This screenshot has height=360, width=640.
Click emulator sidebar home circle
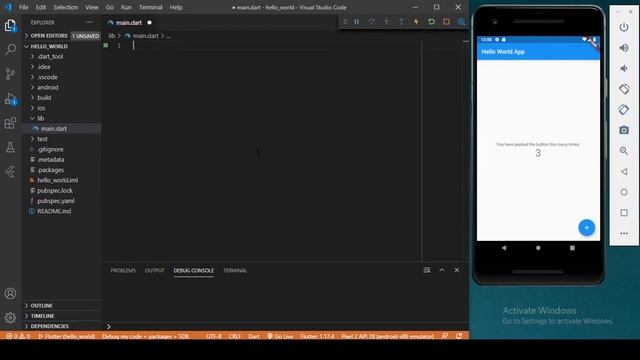pos(624,192)
